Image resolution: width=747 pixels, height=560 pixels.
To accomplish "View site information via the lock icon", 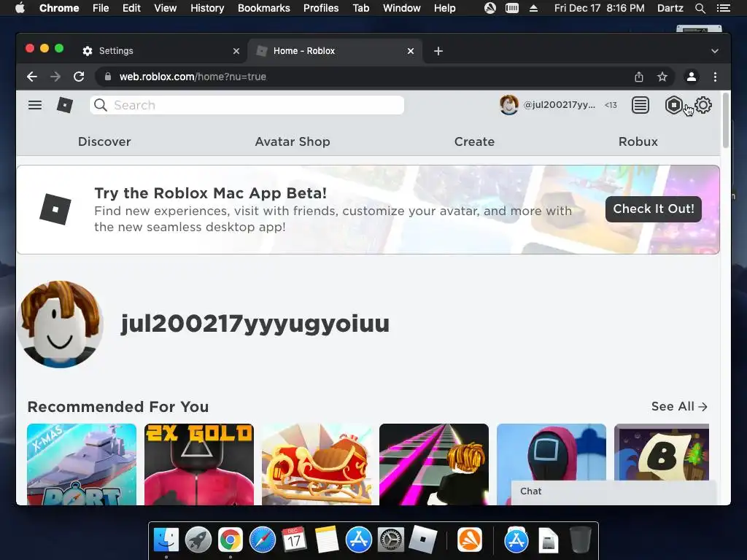I will click(108, 77).
